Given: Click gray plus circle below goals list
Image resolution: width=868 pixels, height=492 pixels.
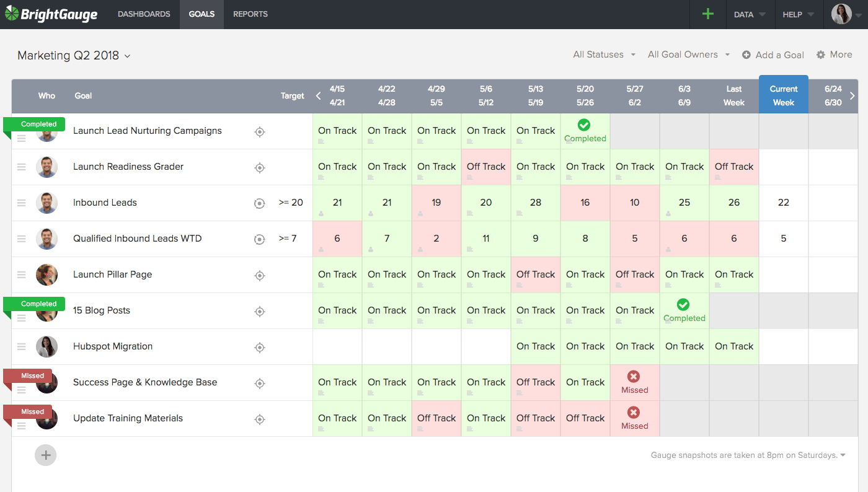Looking at the screenshot, I should tap(45, 455).
